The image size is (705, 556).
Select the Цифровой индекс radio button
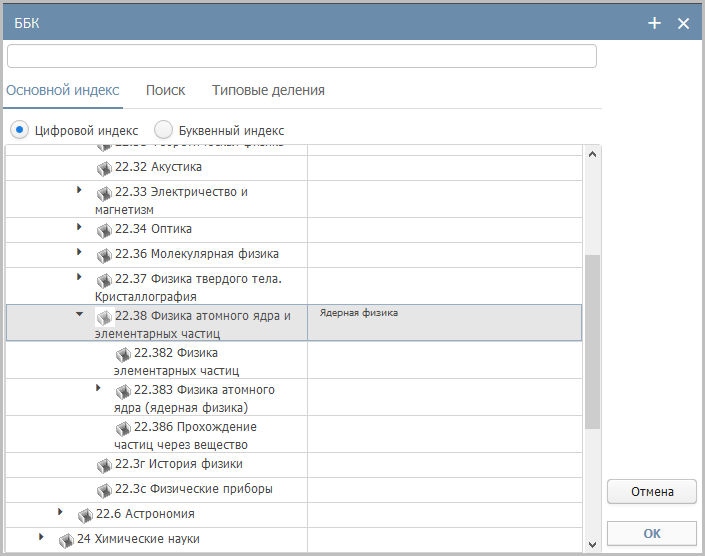pos(19,130)
